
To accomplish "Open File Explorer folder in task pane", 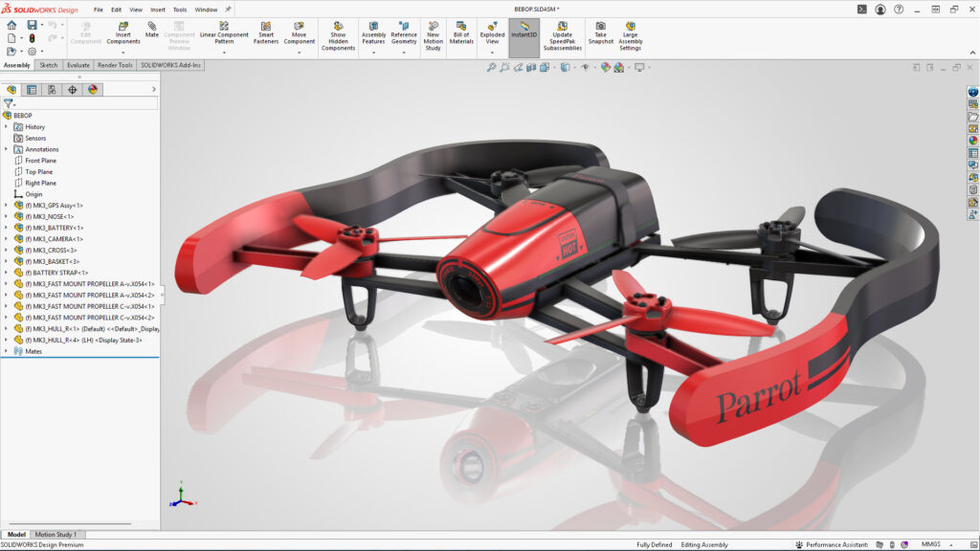I will (973, 116).
